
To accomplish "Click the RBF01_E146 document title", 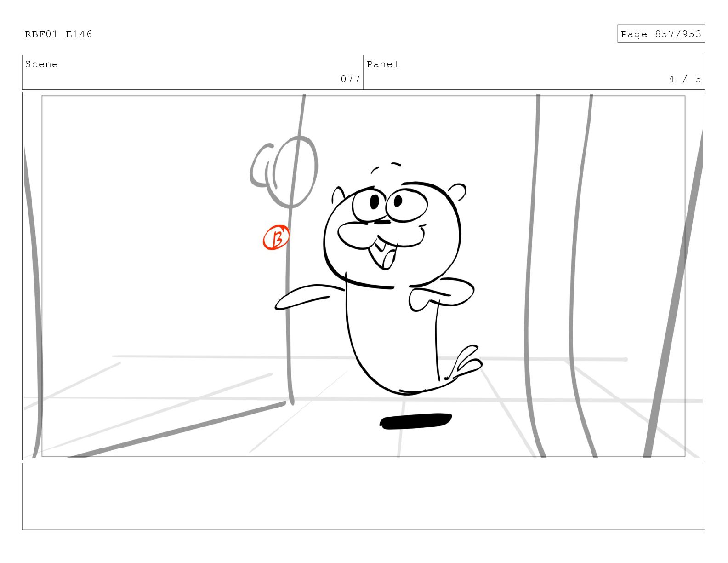I will 58,34.
